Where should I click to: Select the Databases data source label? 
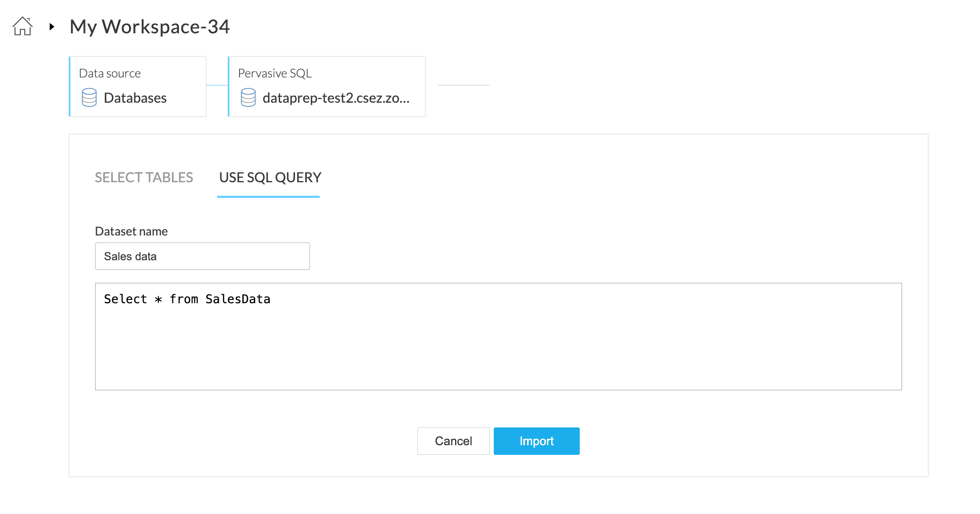point(135,98)
